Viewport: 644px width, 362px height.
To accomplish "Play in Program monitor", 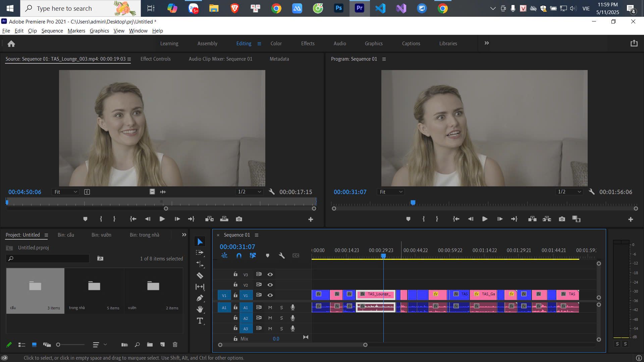I will click(485, 219).
